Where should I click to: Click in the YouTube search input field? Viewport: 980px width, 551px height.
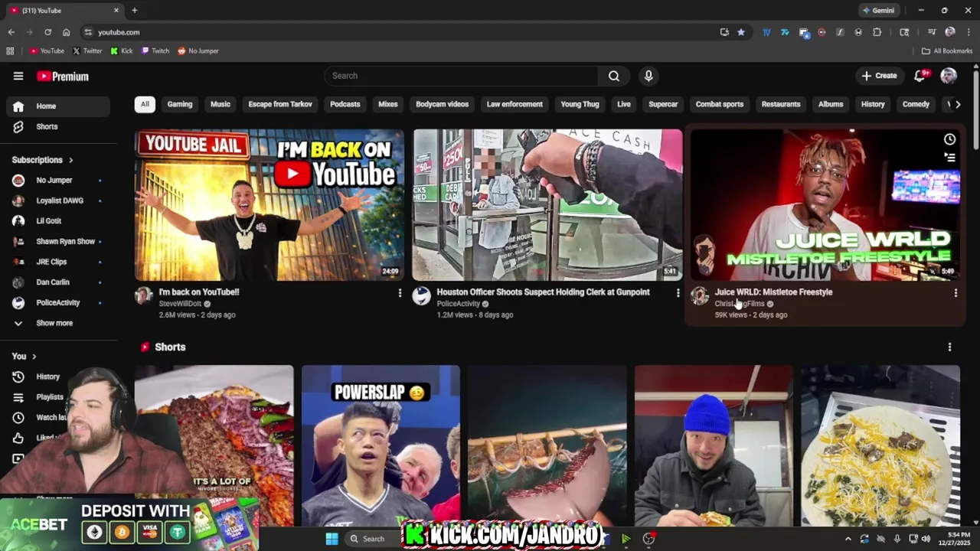click(461, 76)
